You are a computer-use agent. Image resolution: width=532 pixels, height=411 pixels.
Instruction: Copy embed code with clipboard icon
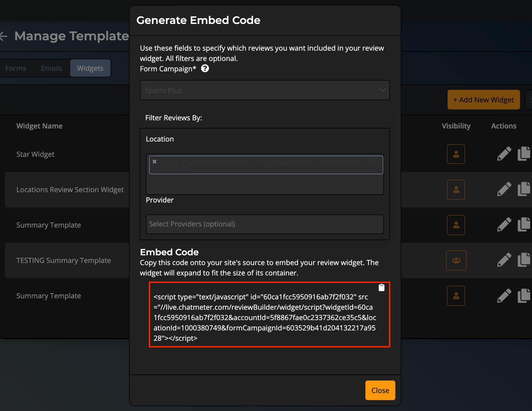[381, 287]
